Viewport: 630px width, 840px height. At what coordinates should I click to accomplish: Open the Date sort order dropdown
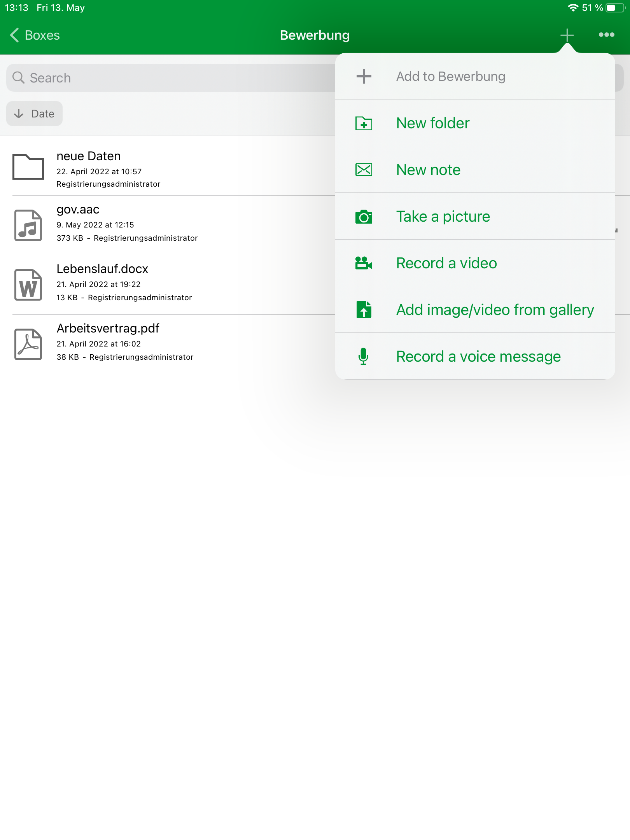pos(34,114)
